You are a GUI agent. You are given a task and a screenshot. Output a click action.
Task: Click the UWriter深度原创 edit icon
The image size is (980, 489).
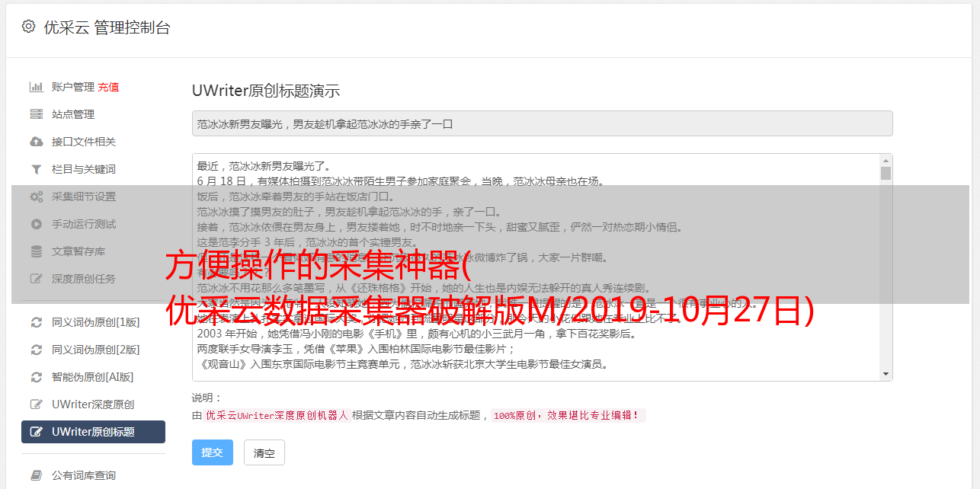(36, 404)
